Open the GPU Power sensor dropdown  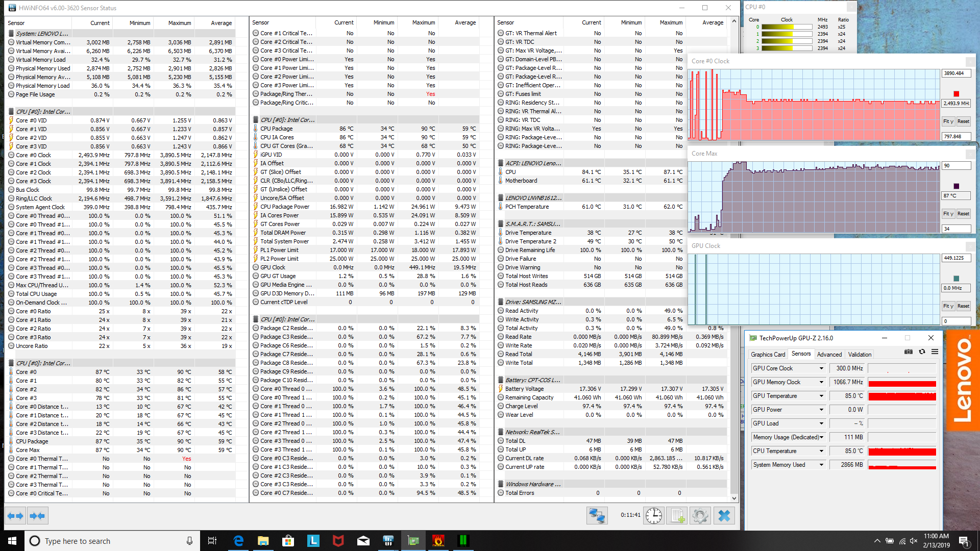pos(821,410)
